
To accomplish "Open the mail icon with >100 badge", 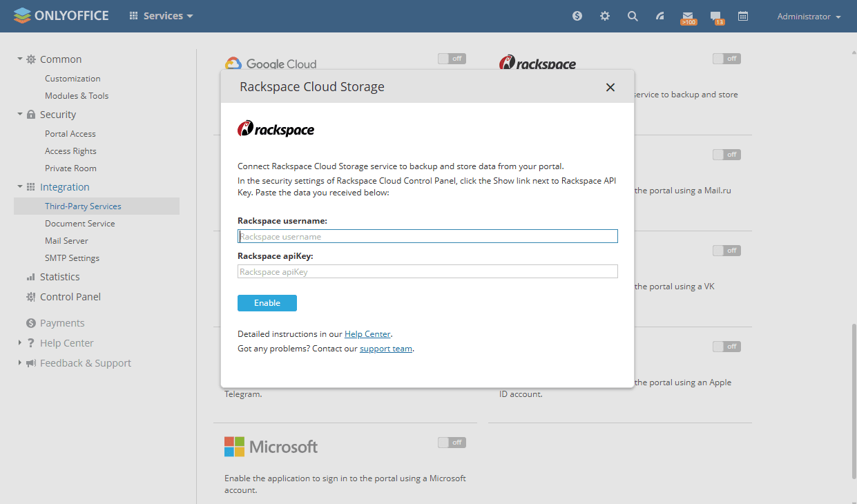I will click(688, 17).
